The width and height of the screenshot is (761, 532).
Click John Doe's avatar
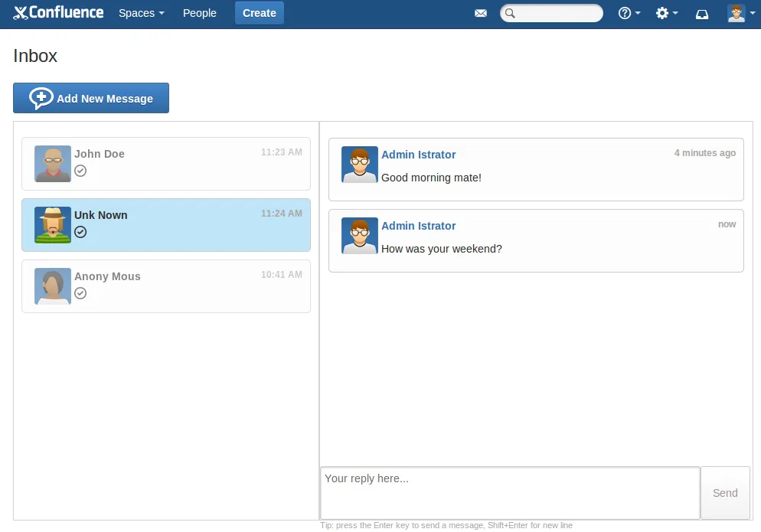pyautogui.click(x=53, y=164)
